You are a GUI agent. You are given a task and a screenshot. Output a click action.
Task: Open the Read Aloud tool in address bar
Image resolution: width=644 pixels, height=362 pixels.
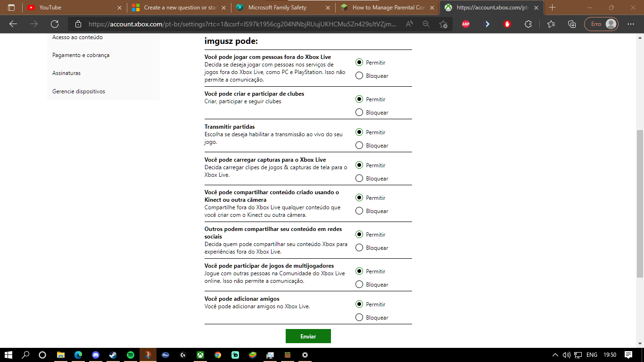(409, 24)
